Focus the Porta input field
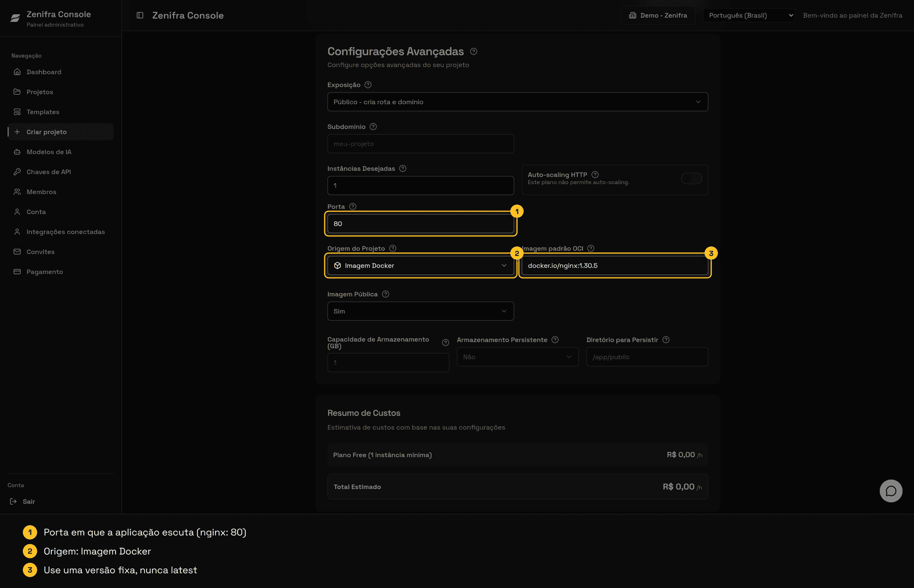Screen dimensions: 914x588 click(x=420, y=224)
